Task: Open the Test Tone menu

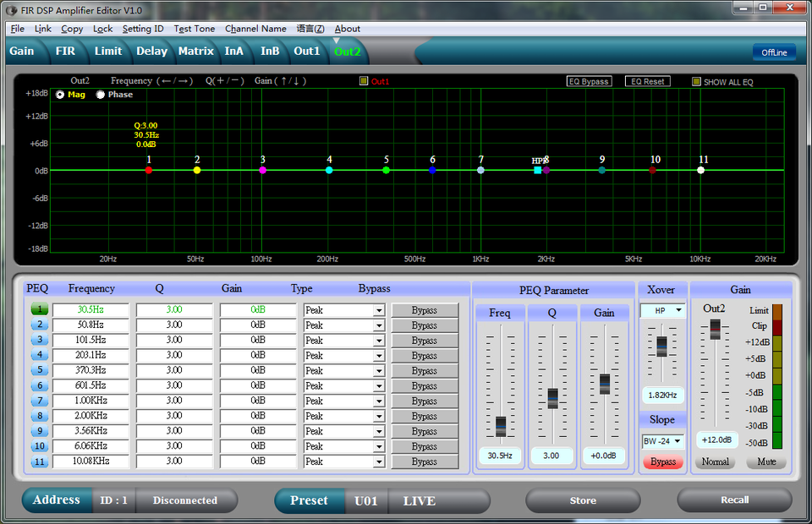Action: pyautogui.click(x=194, y=29)
